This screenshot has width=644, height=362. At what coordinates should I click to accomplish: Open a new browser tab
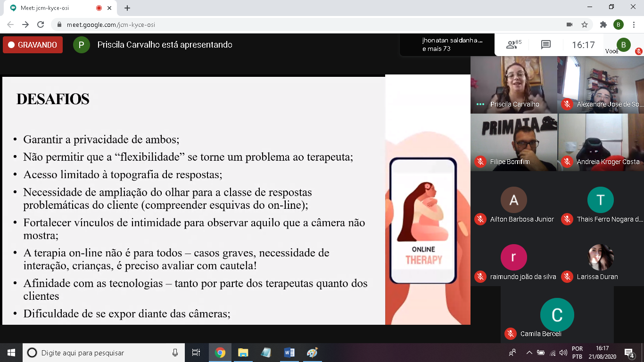pos(127,8)
